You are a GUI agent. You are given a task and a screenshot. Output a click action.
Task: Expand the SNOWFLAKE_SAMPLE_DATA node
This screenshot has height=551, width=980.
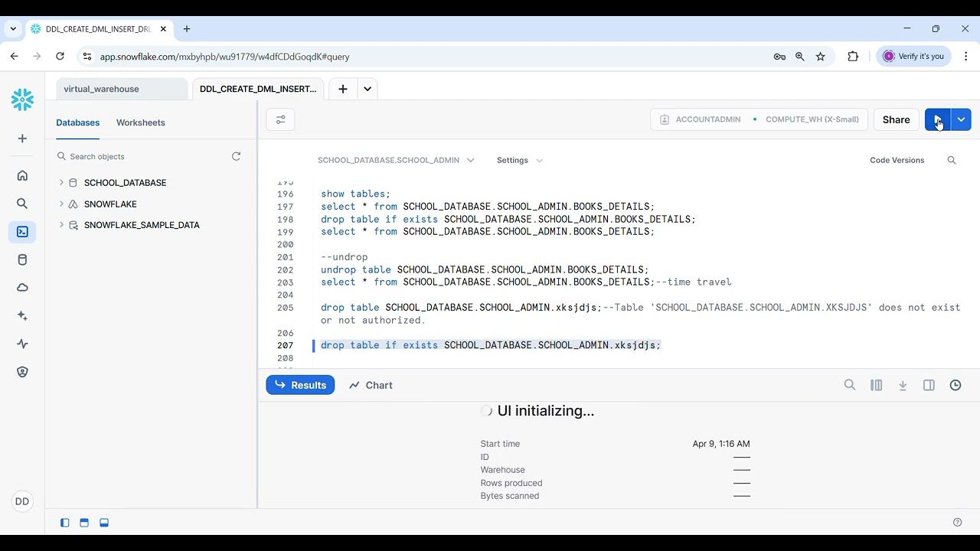click(x=61, y=225)
